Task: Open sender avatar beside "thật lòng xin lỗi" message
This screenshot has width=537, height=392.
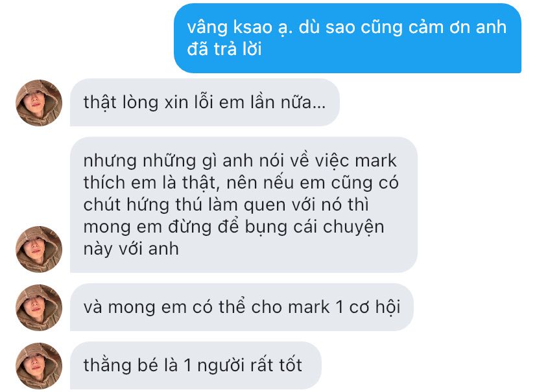Action: click(x=39, y=102)
